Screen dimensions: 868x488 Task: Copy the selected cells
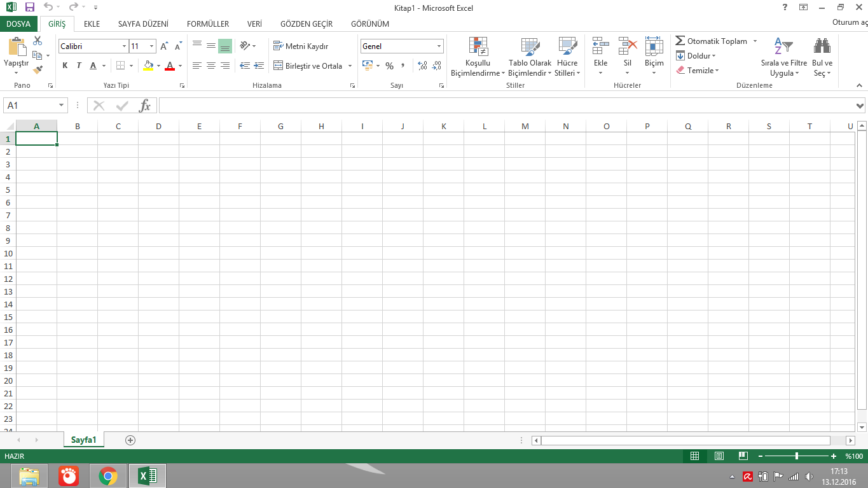pyautogui.click(x=38, y=55)
